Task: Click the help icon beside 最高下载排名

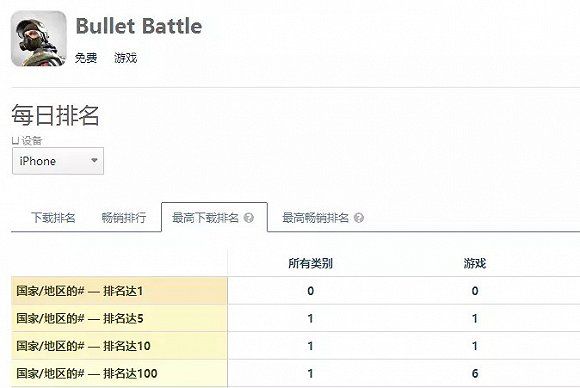Action: point(249,218)
